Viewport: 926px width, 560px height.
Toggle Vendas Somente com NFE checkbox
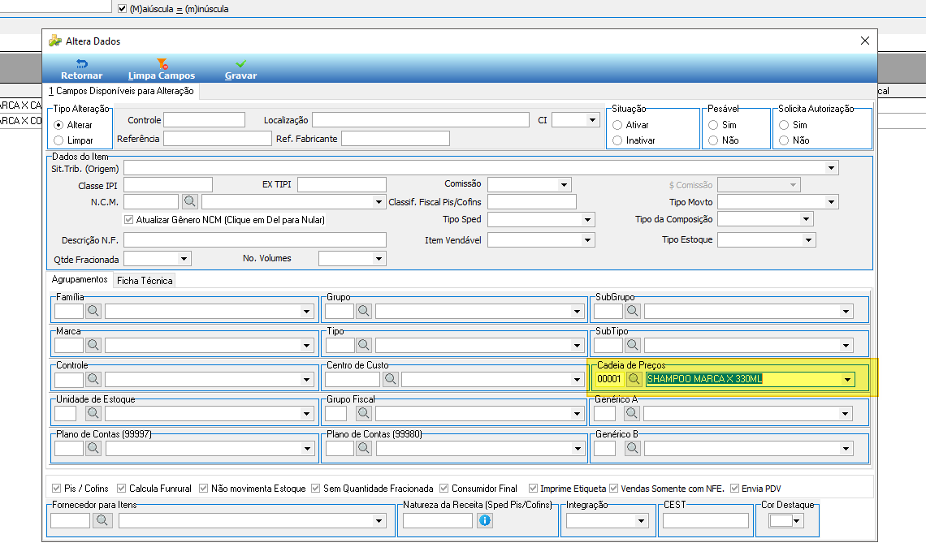pos(613,489)
